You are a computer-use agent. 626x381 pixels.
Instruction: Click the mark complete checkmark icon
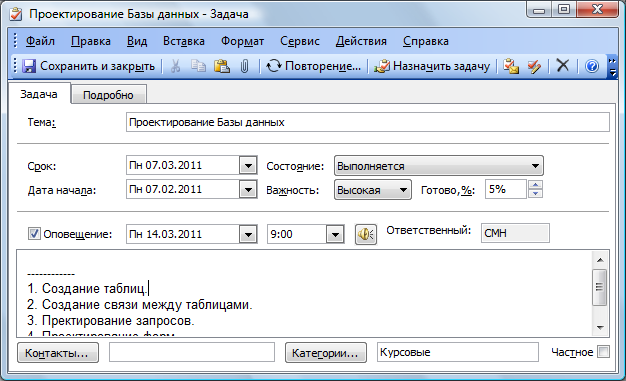pos(534,66)
